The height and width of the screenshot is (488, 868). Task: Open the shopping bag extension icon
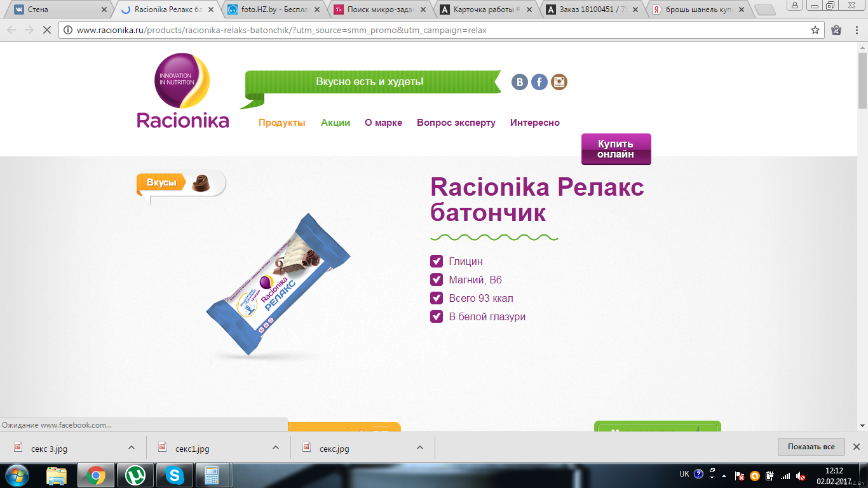836,30
